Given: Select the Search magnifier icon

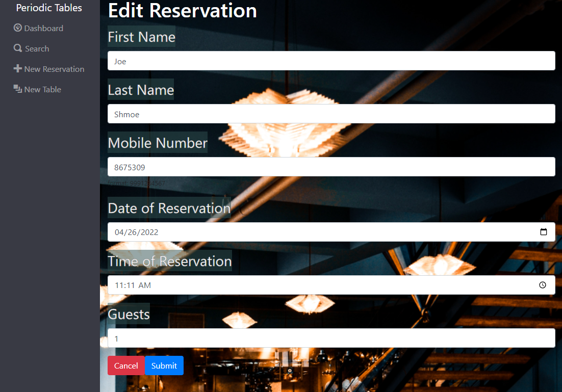Looking at the screenshot, I should (x=17, y=48).
